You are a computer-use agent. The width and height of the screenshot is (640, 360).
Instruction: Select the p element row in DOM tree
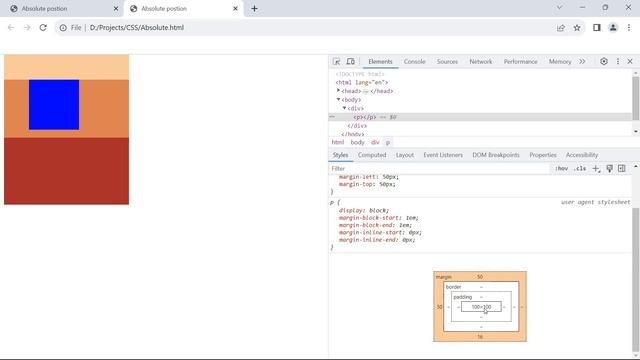[x=480, y=117]
